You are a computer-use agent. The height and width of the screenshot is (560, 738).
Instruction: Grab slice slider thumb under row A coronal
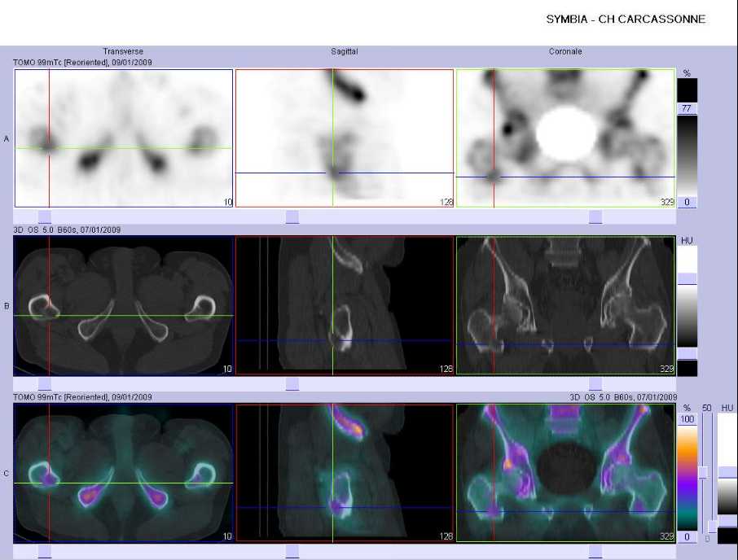click(595, 217)
